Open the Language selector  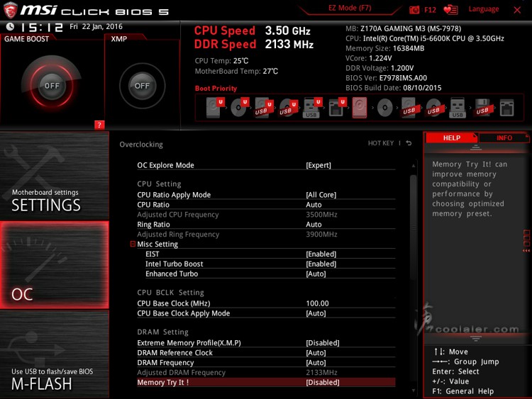(484, 9)
